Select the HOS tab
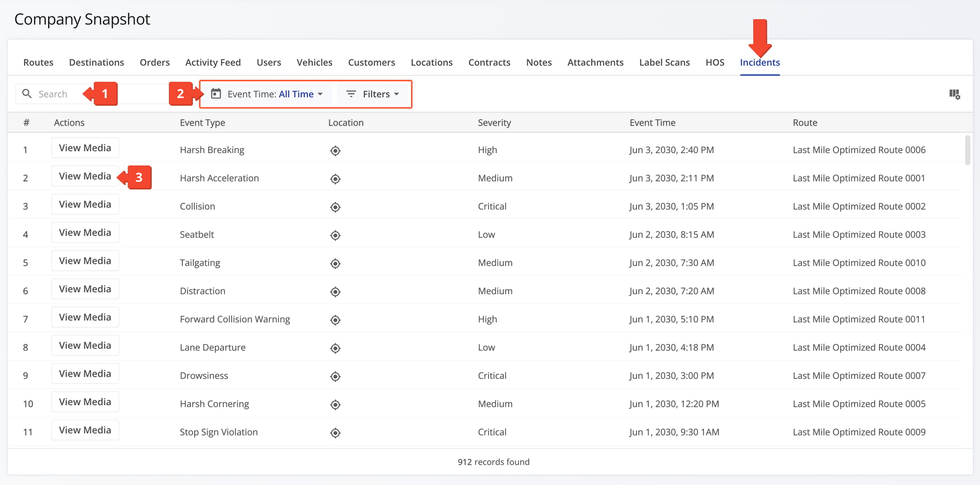The height and width of the screenshot is (485, 980). [715, 62]
